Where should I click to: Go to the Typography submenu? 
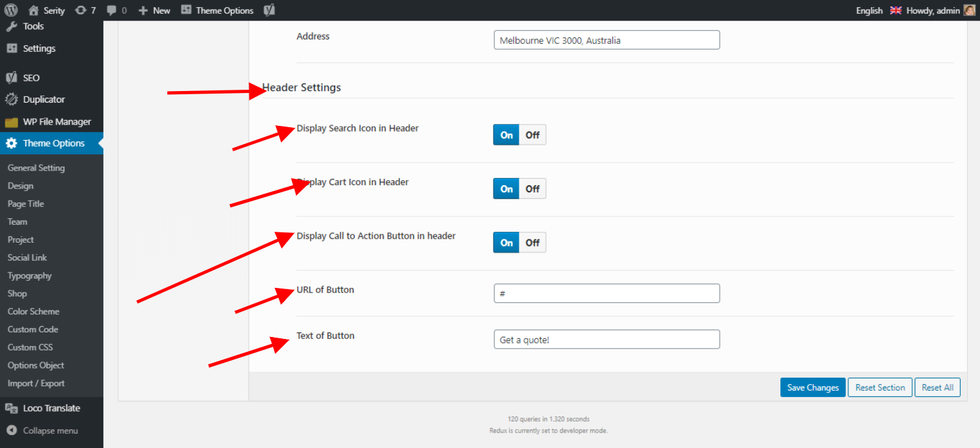30,276
